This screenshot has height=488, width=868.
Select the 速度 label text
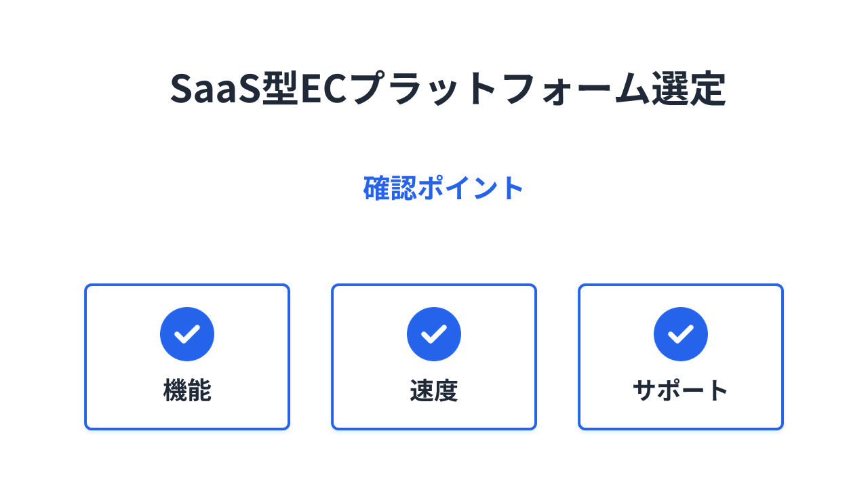point(434,391)
